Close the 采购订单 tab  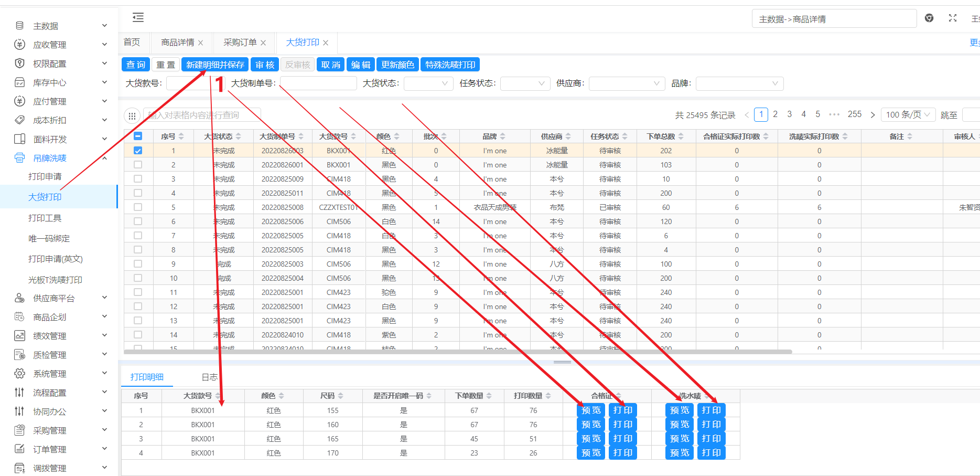click(x=263, y=43)
